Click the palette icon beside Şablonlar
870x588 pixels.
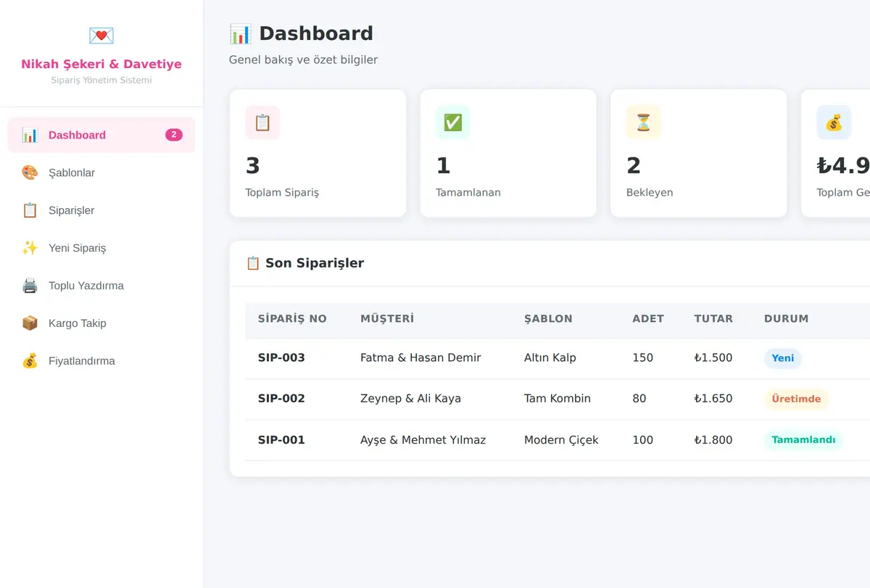coord(30,173)
